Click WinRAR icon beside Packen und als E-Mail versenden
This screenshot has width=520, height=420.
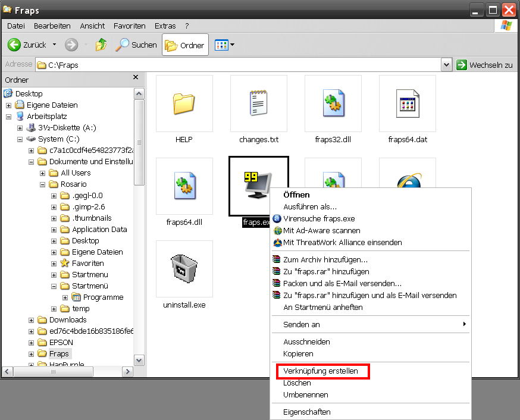276,283
